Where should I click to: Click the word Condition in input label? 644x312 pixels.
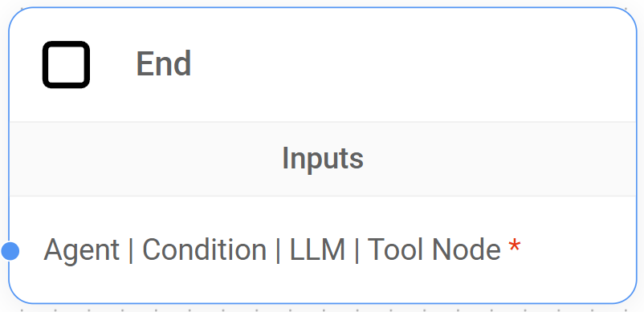[204, 249]
